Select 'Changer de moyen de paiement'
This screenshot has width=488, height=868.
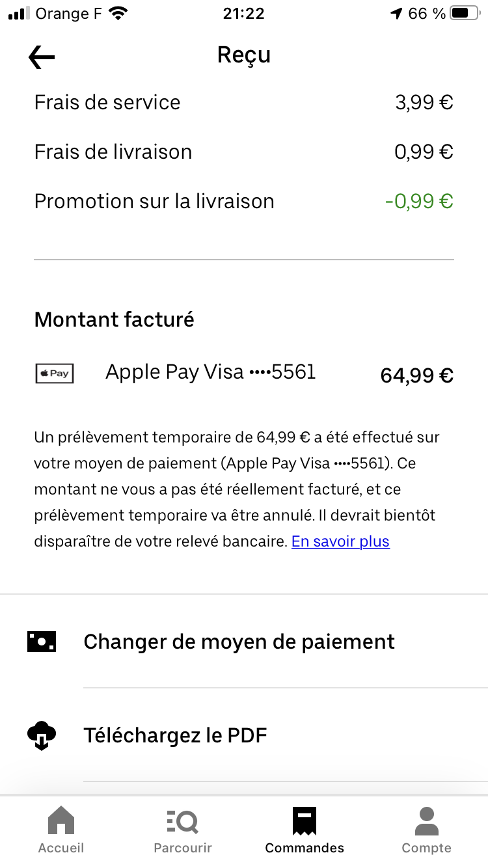[x=239, y=642]
